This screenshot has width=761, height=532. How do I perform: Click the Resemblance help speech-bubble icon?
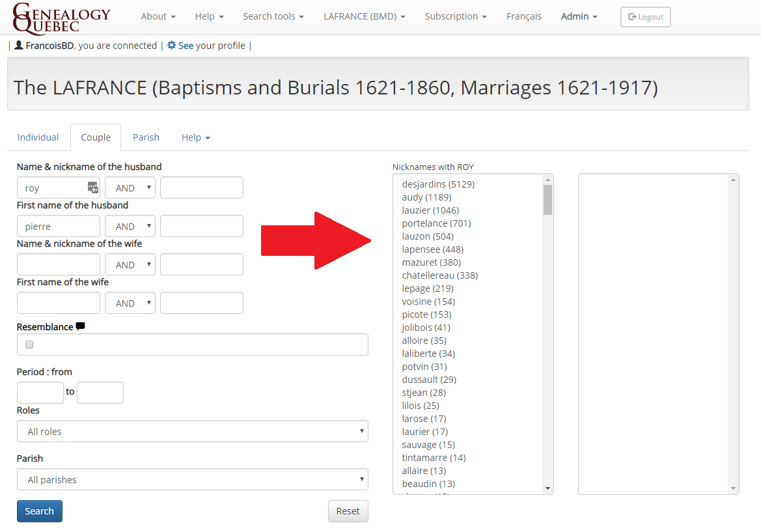coord(81,326)
